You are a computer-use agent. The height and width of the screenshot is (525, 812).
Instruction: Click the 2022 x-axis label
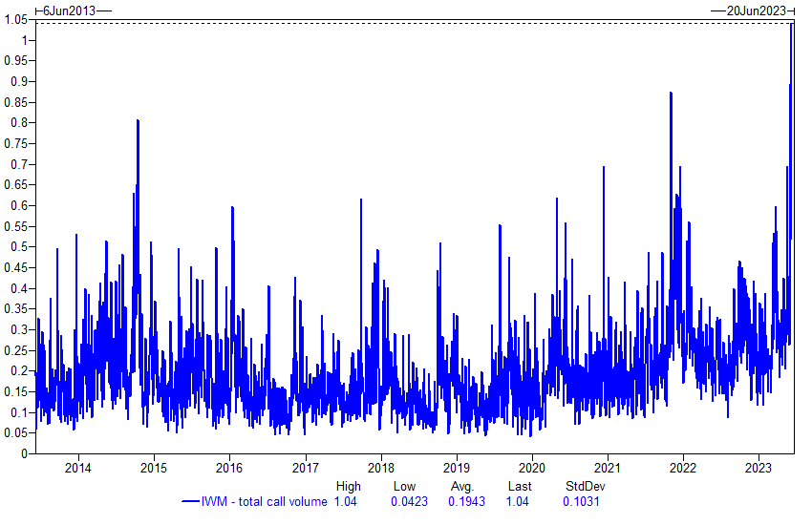[x=683, y=468]
